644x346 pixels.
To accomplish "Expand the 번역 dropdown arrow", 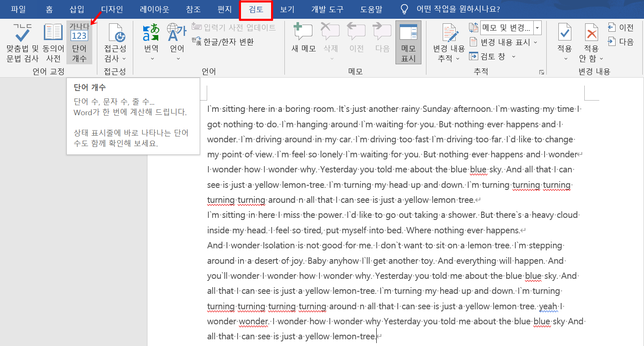I will click(x=152, y=59).
